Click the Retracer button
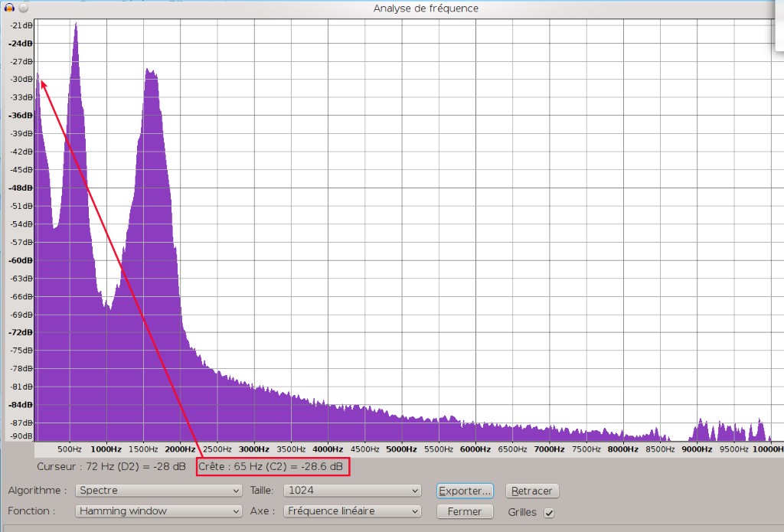This screenshot has height=532, width=784. (x=532, y=491)
